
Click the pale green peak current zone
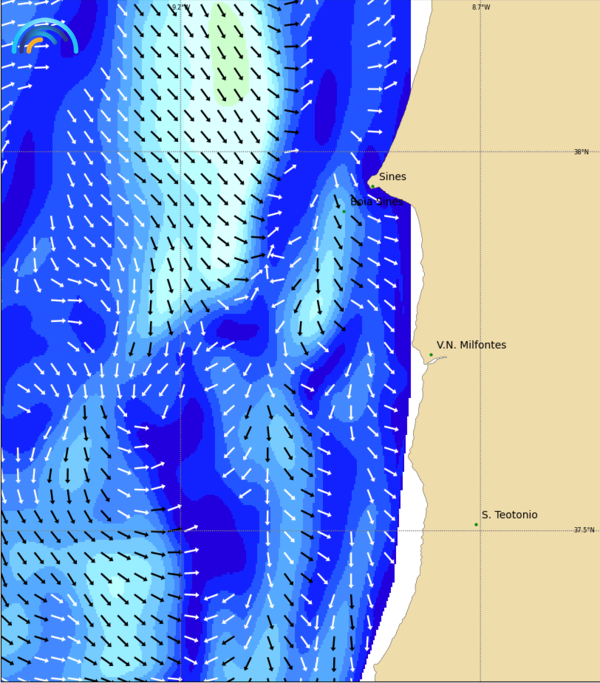[x=229, y=55]
